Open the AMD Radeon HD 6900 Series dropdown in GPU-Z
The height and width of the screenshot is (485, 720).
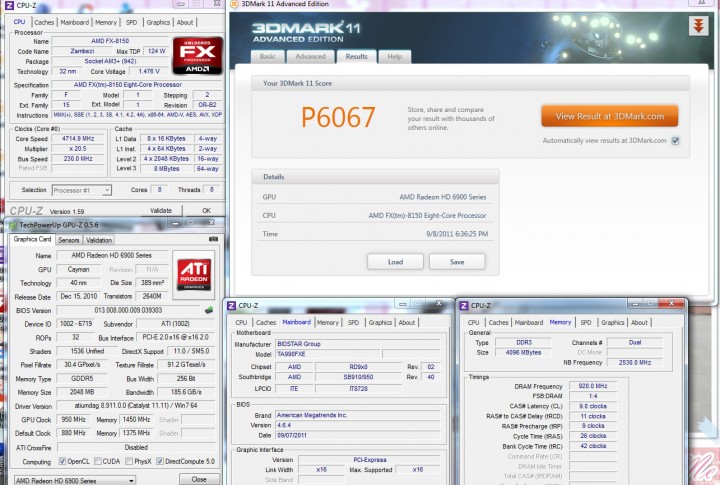(x=75, y=480)
